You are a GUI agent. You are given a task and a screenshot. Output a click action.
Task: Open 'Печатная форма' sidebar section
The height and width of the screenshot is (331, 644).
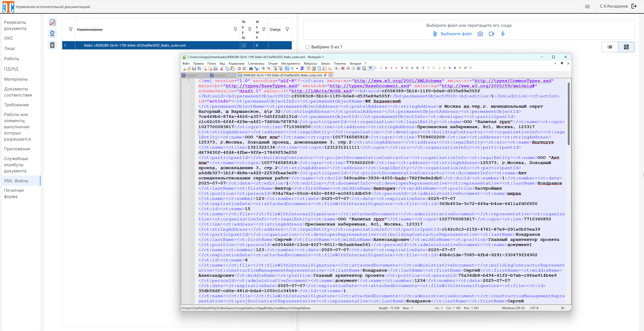point(14,193)
